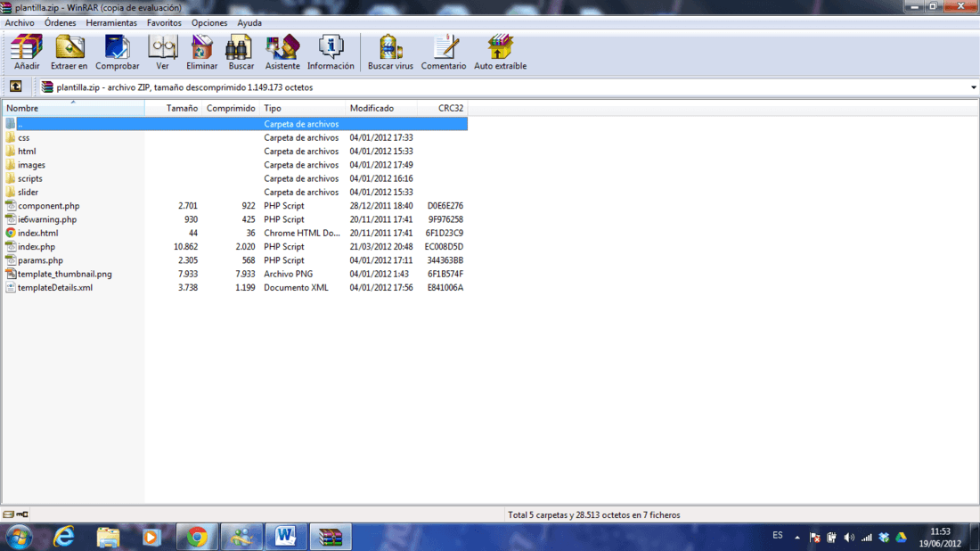Expand the archive path dropdown arrow
980x551 pixels.
(973, 87)
